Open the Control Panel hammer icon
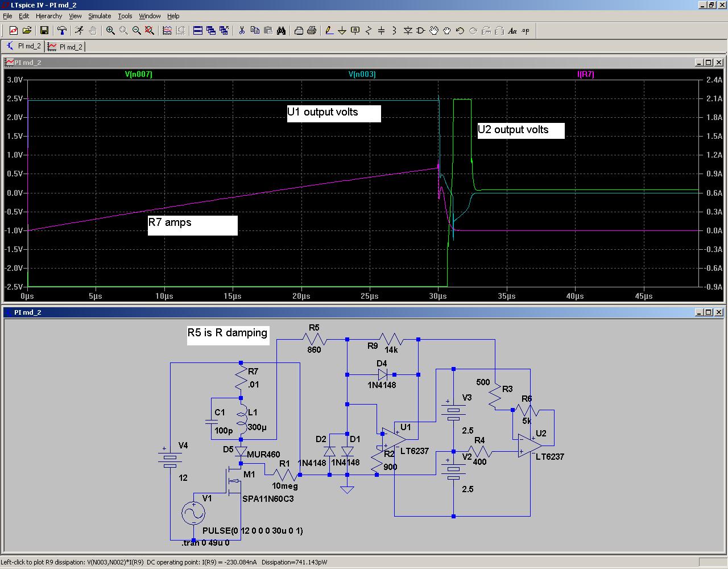Viewport: 728px width, 569px height. click(x=62, y=31)
